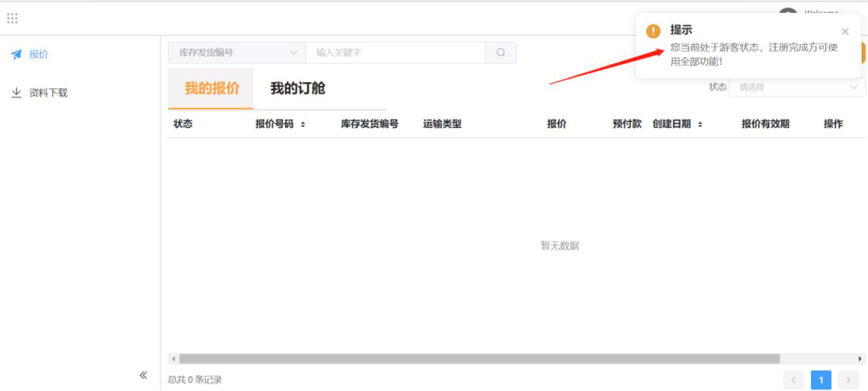Click the 提示 notification title
The height and width of the screenshot is (391, 868).
coord(681,30)
